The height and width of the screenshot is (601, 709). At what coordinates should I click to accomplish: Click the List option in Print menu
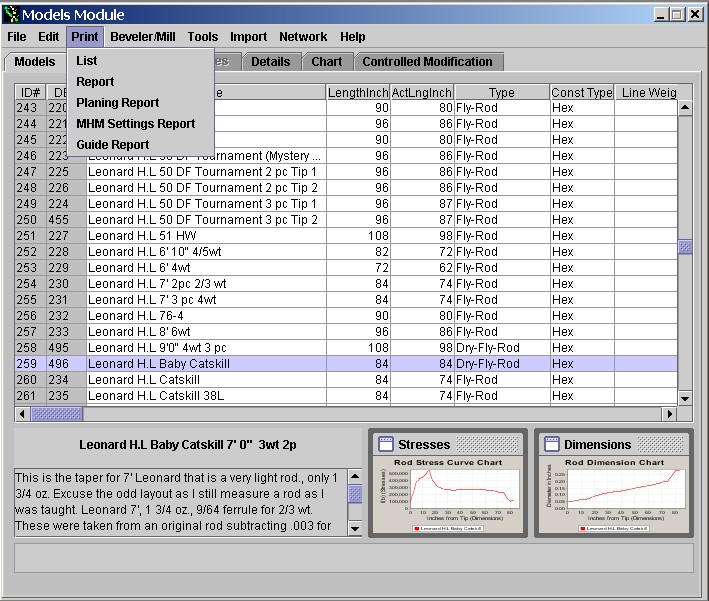87,61
